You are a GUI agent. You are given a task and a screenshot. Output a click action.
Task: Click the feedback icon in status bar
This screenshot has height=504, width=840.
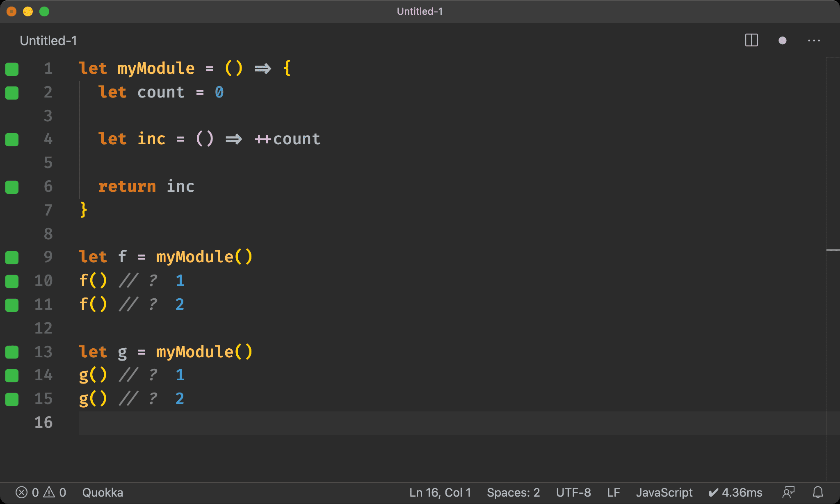coord(788,492)
